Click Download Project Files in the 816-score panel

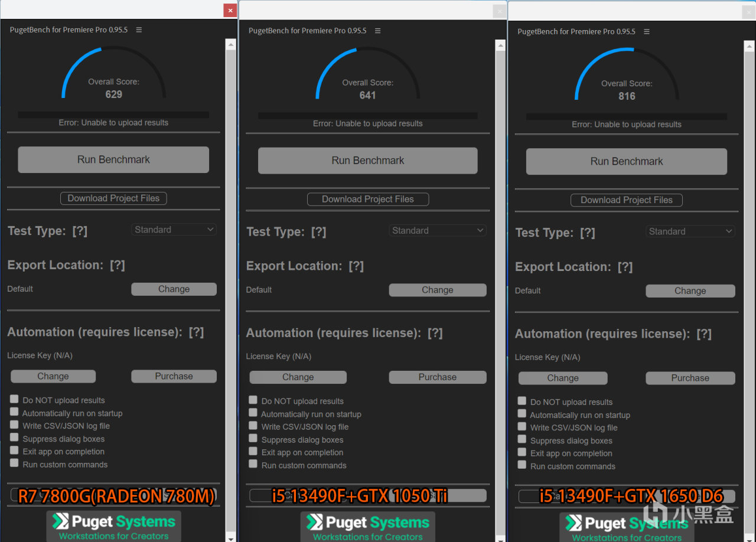627,200
